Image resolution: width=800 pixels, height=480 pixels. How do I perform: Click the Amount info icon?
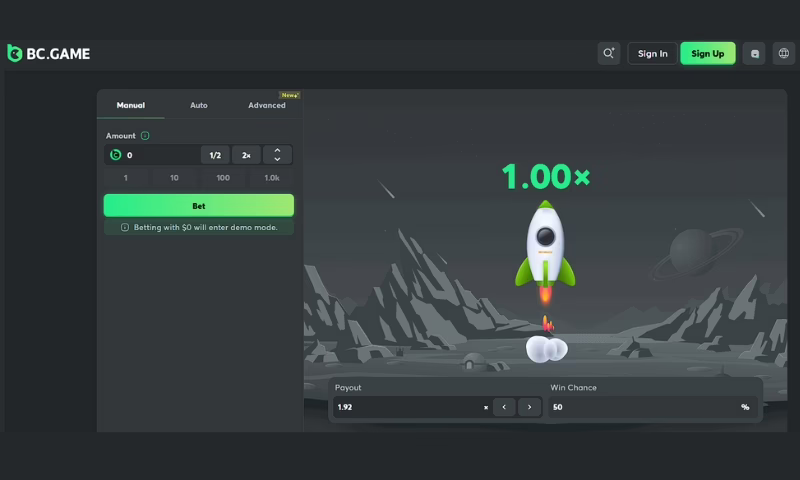[145, 136]
